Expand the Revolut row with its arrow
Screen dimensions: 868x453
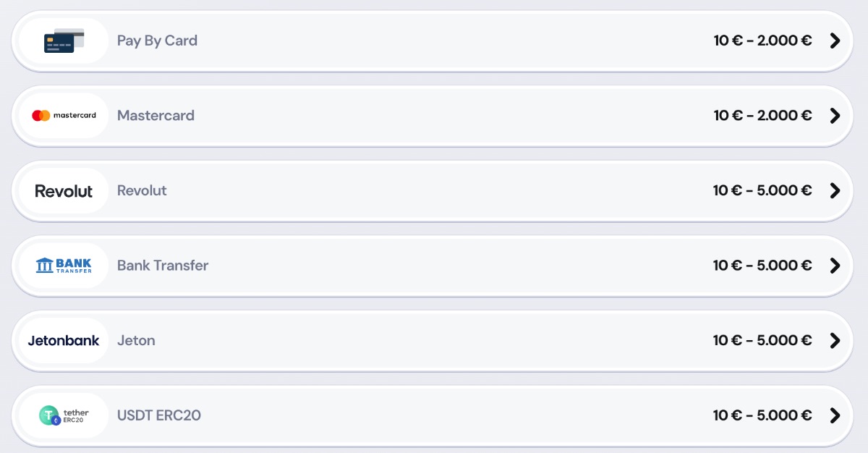click(834, 190)
